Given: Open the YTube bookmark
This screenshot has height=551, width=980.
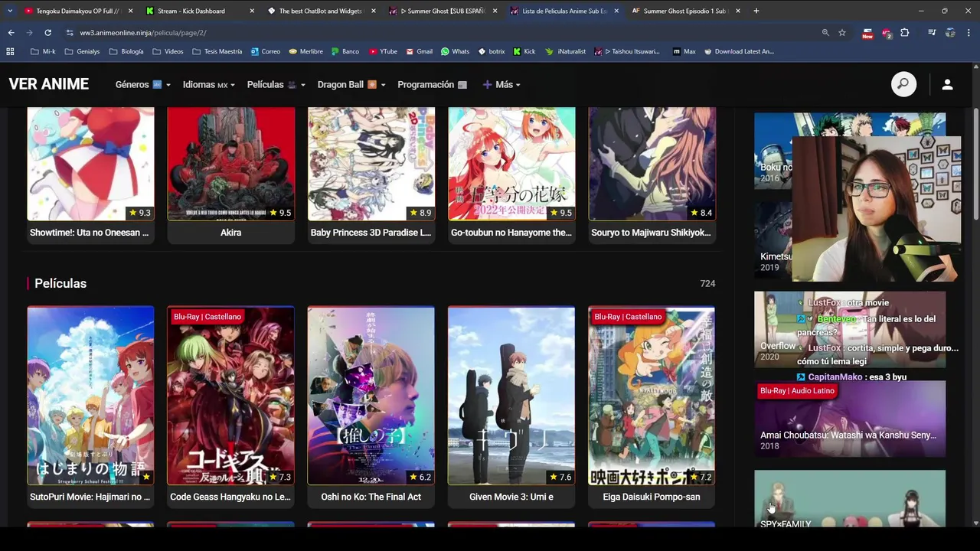Looking at the screenshot, I should point(383,51).
